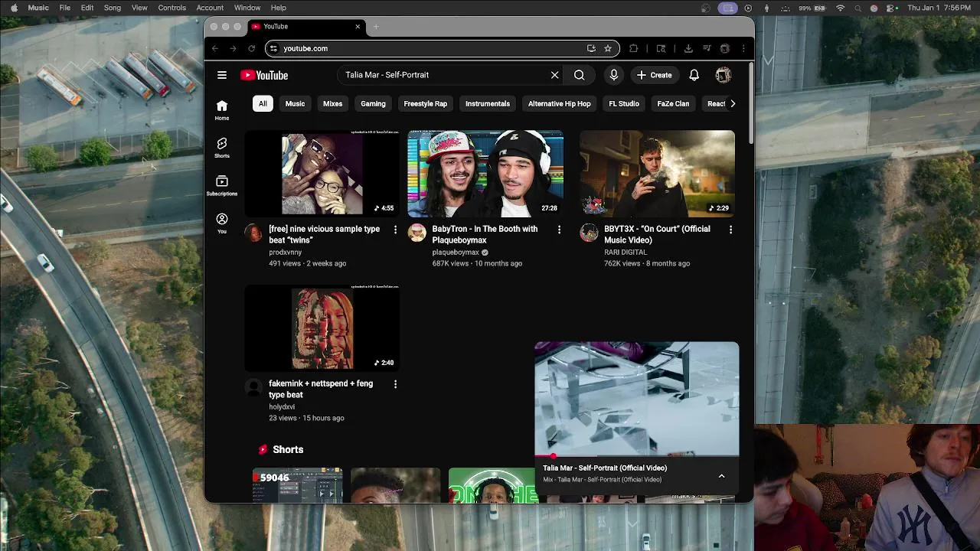Close the YouTube browser tab

[358, 27]
